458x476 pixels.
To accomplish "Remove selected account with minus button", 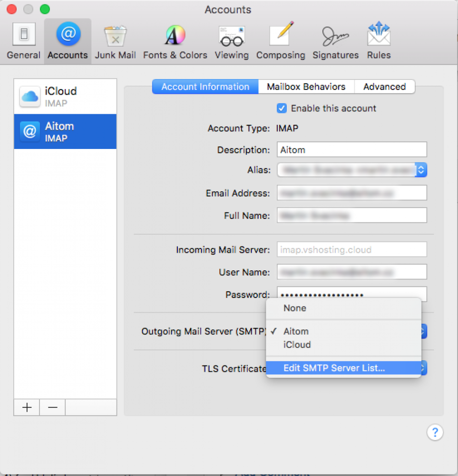I will pyautogui.click(x=52, y=407).
